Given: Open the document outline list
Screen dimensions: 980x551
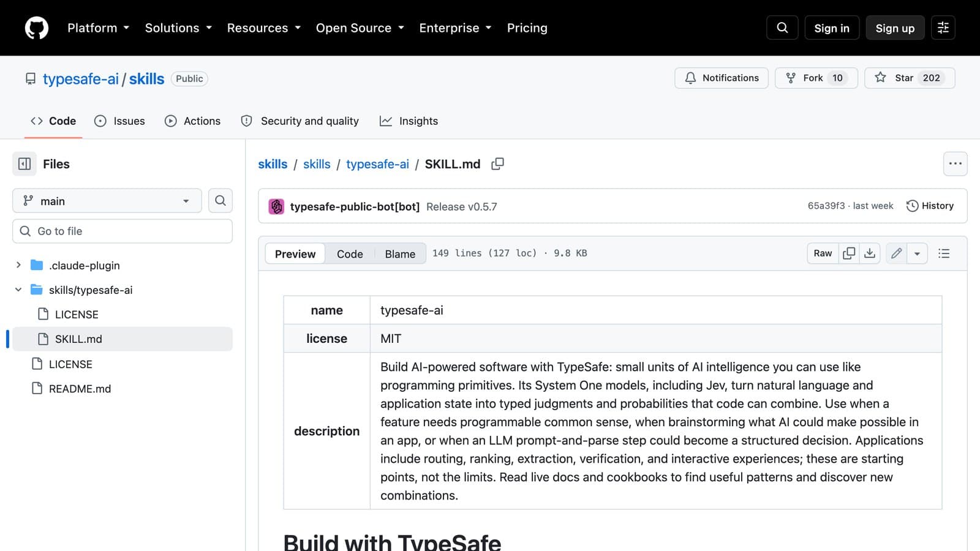Looking at the screenshot, I should tap(944, 253).
